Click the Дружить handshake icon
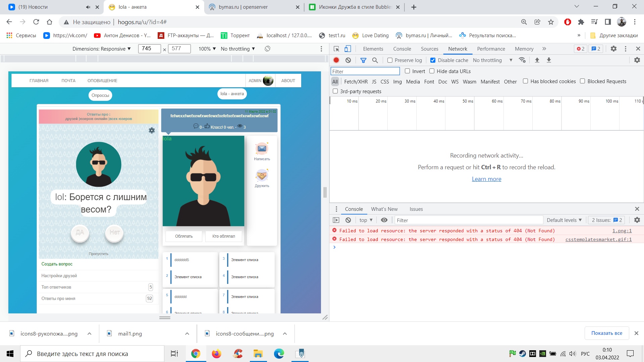Screen dimensions: 644x362 262,176
